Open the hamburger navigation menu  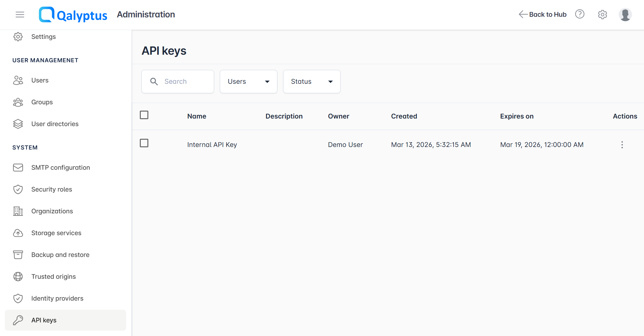pyautogui.click(x=20, y=15)
